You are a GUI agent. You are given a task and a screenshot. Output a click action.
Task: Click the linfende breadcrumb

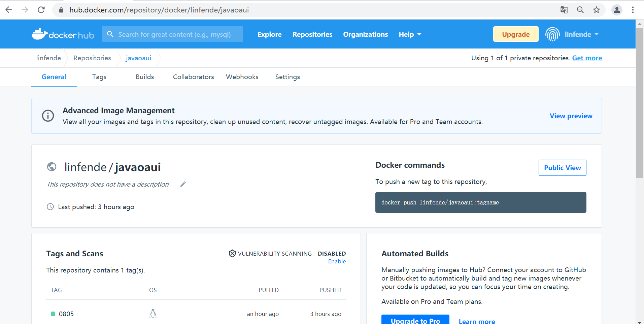tap(49, 58)
